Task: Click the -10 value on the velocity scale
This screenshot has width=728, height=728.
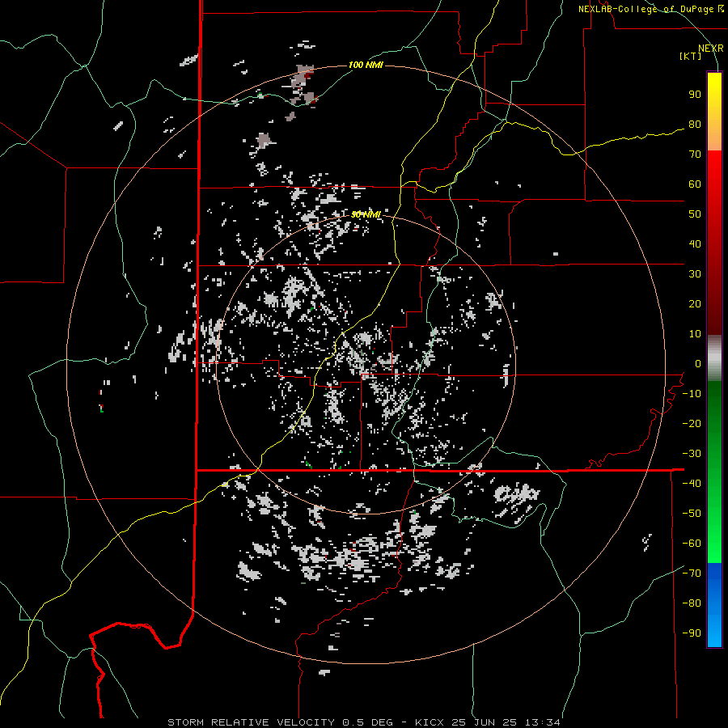Action: 692,394
